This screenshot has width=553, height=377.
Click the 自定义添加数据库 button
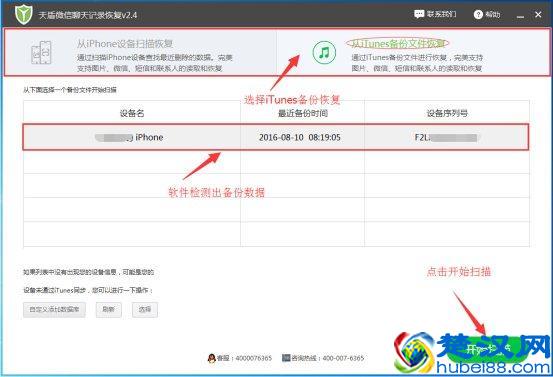pyautogui.click(x=54, y=310)
